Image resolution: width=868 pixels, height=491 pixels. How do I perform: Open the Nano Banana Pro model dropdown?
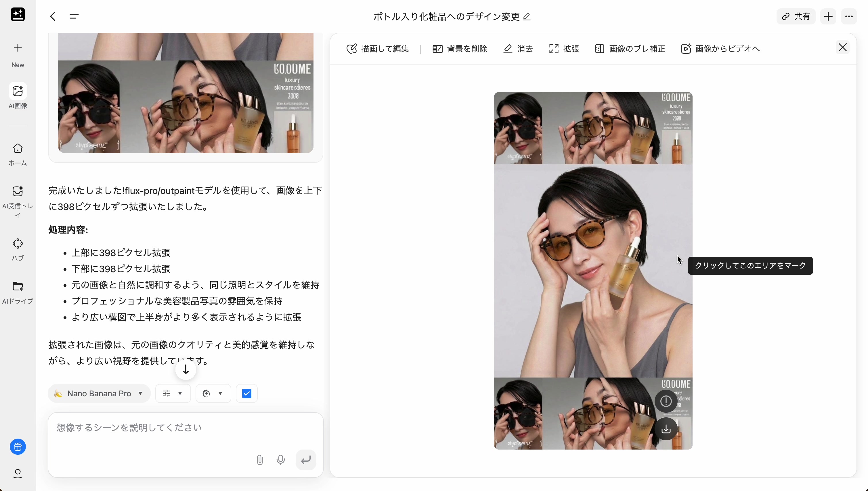pyautogui.click(x=99, y=393)
